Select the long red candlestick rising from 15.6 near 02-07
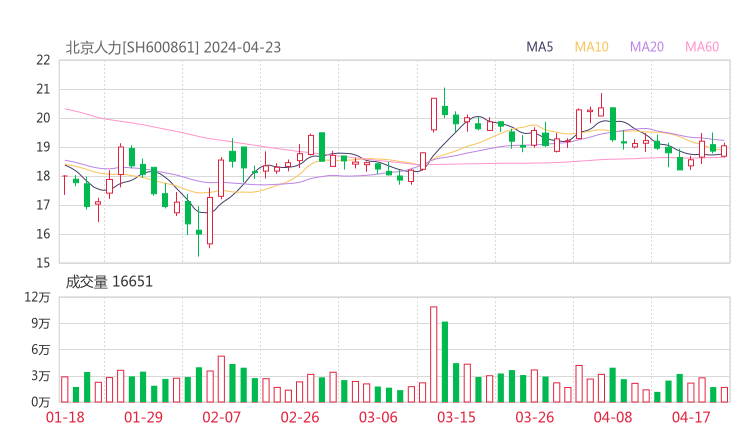Screen dimensions: 740x440 coord(210,220)
